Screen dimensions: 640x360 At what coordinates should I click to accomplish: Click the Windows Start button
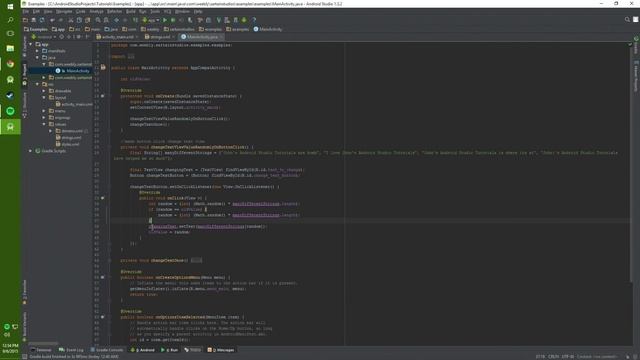tap(10, 7)
